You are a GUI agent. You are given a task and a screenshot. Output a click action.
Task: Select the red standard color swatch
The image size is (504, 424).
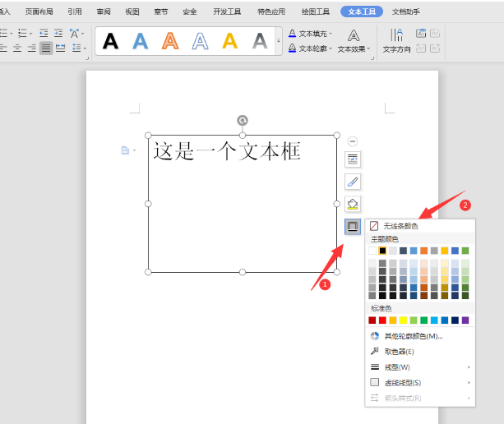[x=382, y=320]
